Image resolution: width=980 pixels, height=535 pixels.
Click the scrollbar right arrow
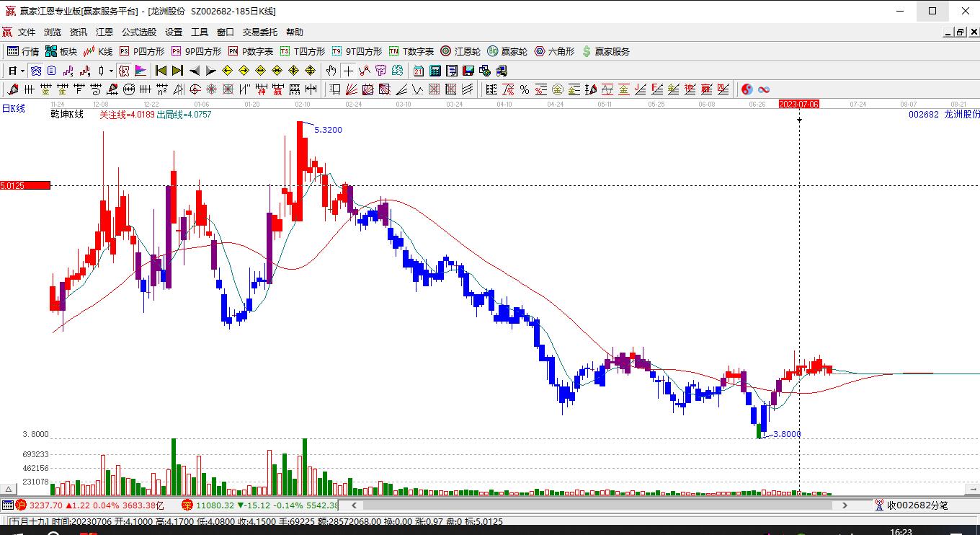[x=845, y=505]
